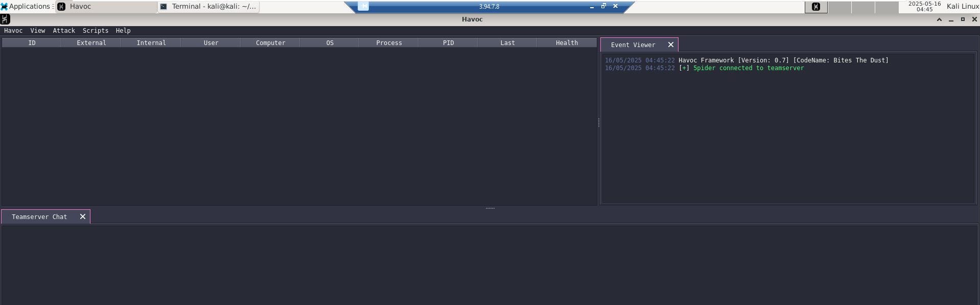Image resolution: width=980 pixels, height=305 pixels.
Task: Sort sessions by External column
Action: (91, 43)
